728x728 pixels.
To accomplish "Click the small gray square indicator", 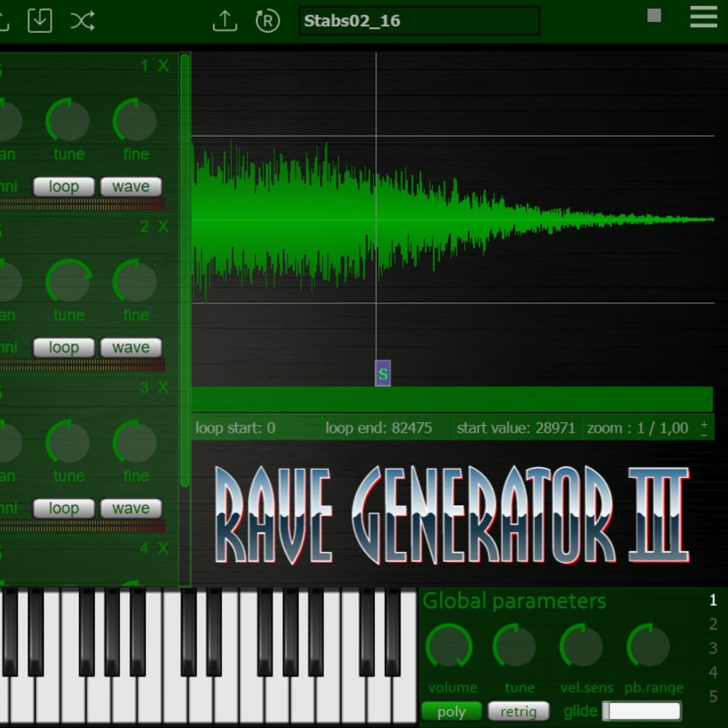I will pyautogui.click(x=654, y=16).
